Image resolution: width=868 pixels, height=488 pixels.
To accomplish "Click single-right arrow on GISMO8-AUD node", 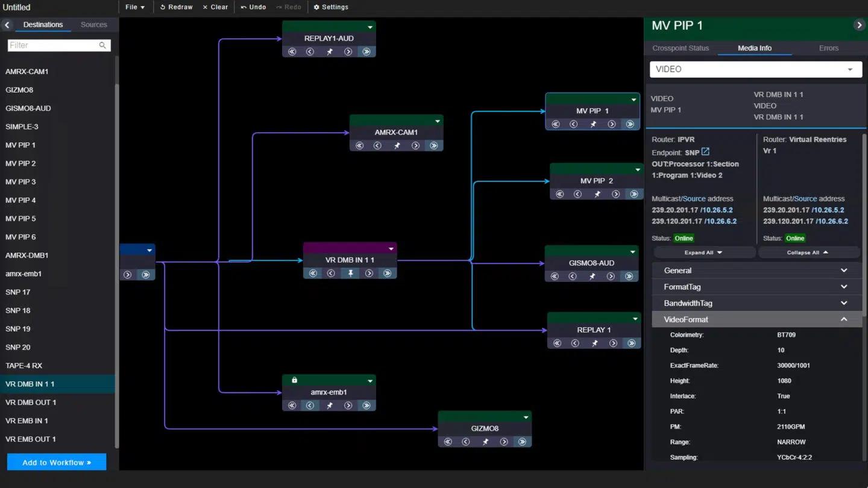I will pyautogui.click(x=611, y=276).
